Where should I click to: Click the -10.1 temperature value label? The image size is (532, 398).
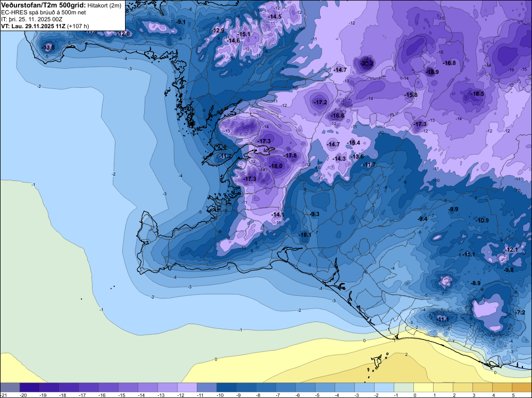(x=305, y=235)
